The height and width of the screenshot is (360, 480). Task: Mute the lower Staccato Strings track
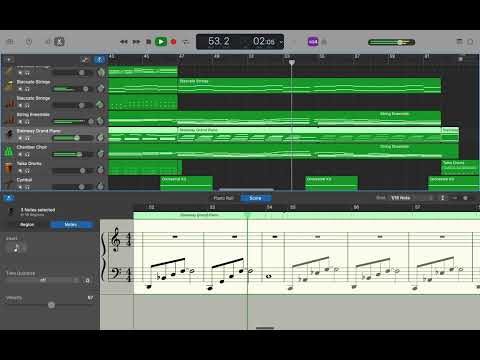[x=20, y=105]
